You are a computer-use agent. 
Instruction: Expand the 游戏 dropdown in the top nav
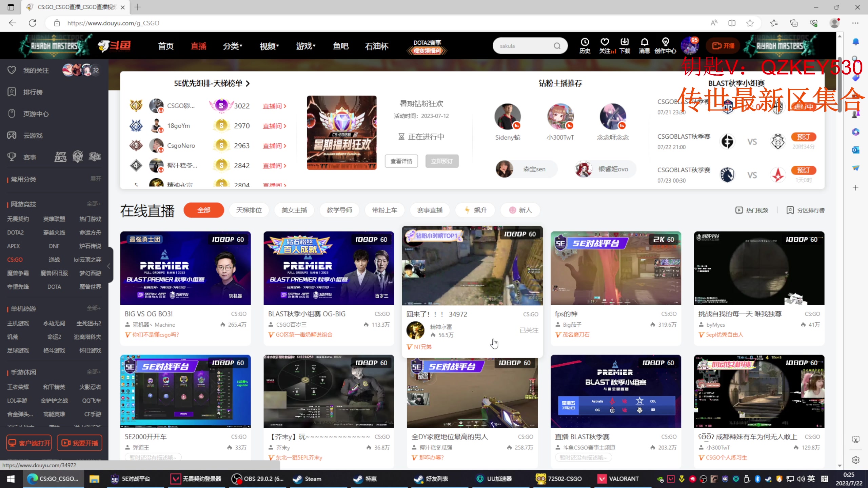pos(306,46)
